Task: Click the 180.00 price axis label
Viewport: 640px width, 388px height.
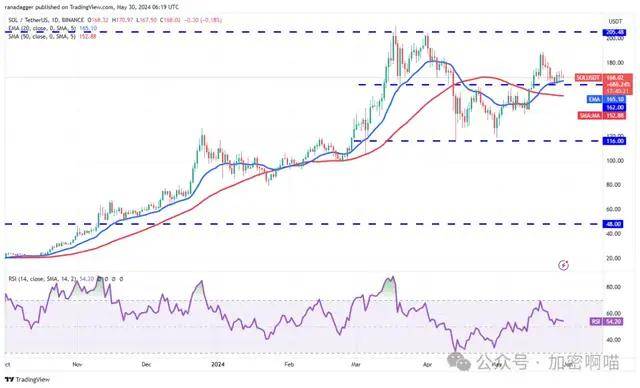Action: [x=615, y=63]
